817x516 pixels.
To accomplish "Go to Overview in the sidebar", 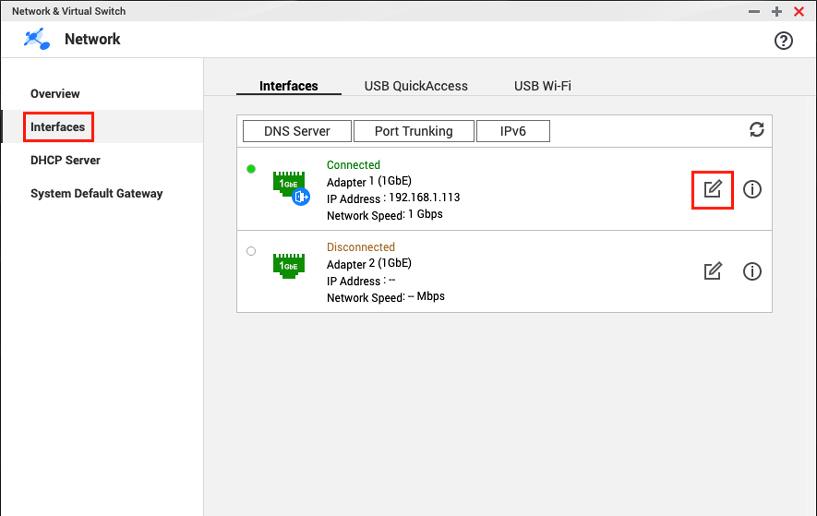I will [x=55, y=94].
